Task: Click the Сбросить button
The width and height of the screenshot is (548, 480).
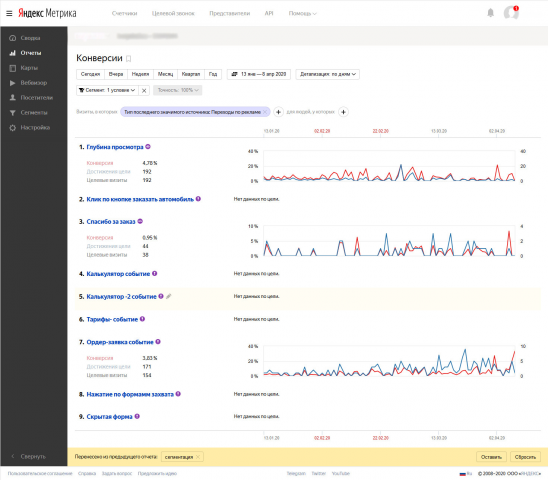Action: coord(525,457)
